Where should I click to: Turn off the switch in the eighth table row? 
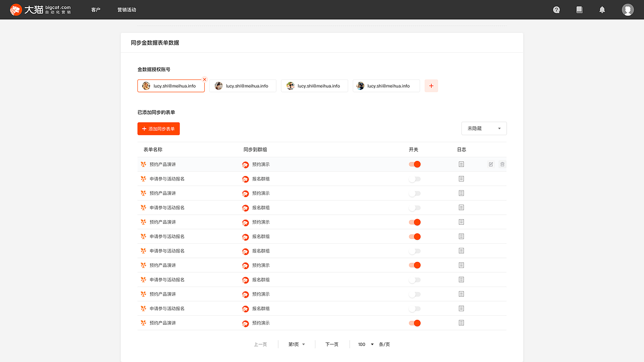click(x=415, y=265)
